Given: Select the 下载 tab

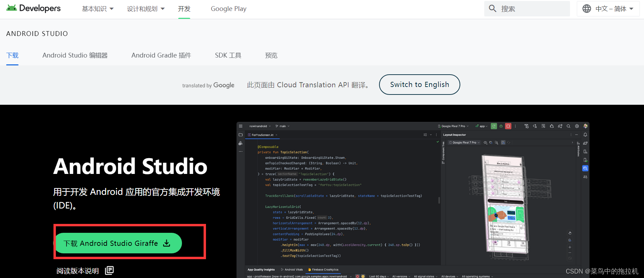Looking at the screenshot, I should click(x=12, y=55).
